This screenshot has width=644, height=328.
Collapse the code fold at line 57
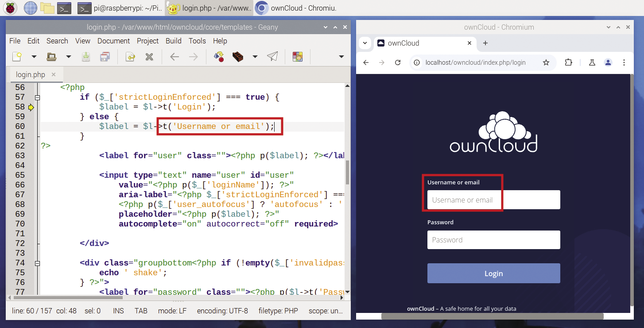pos(37,97)
